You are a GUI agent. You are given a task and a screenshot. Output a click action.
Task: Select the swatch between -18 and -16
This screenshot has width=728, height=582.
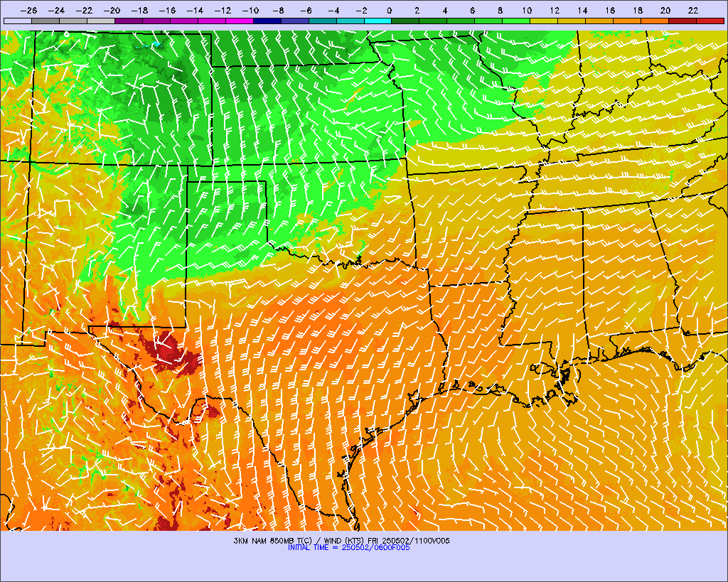coord(156,21)
